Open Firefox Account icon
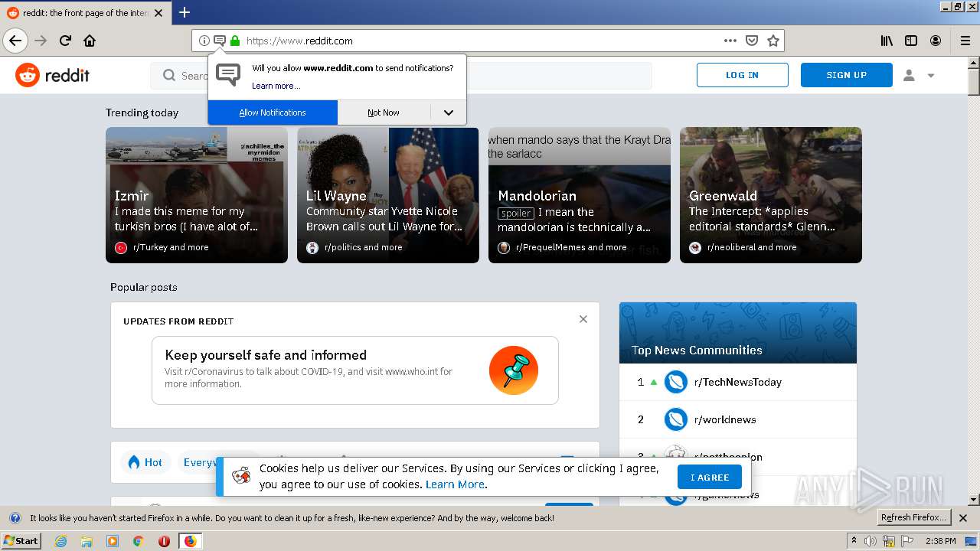 coord(936,41)
